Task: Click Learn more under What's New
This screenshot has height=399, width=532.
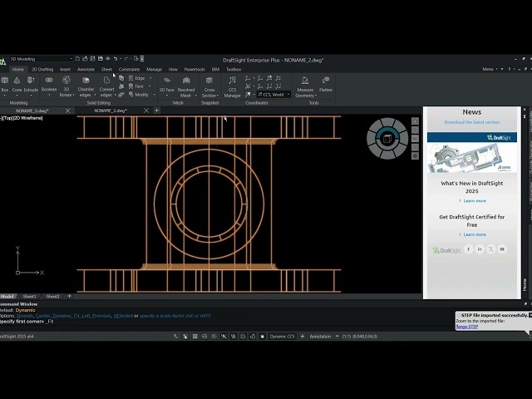Action: tap(475, 201)
